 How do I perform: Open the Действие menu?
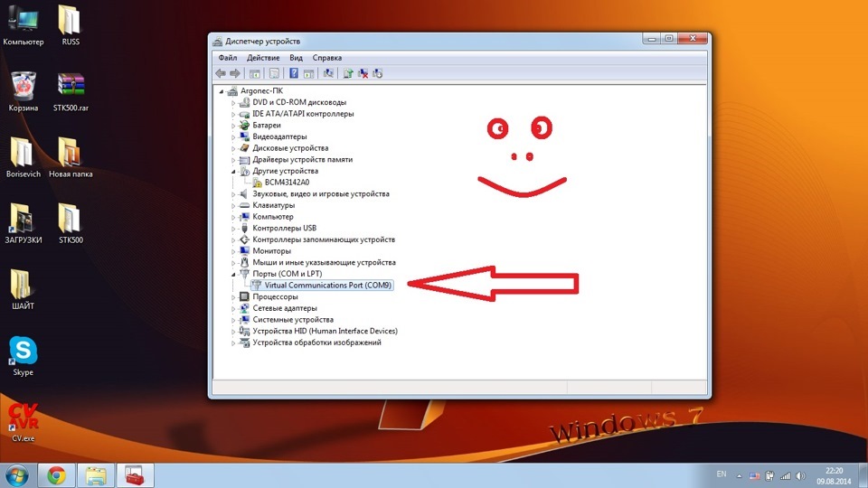click(x=263, y=58)
